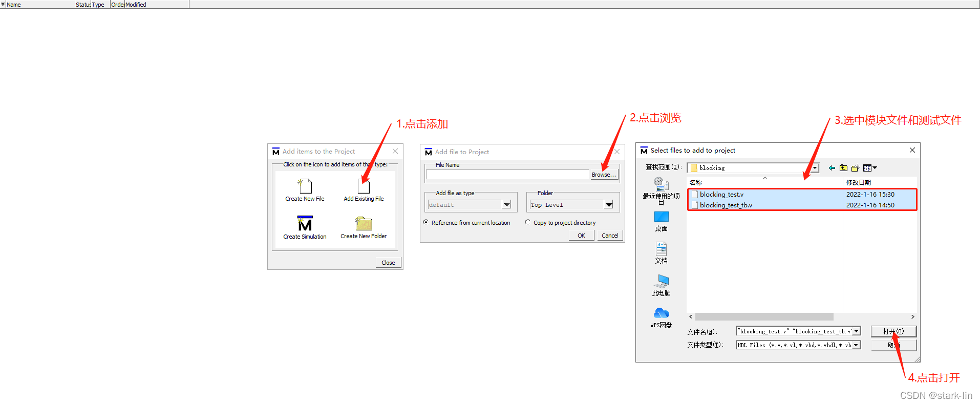
Task: Click blocking folder icon in look-in box
Action: [693, 168]
